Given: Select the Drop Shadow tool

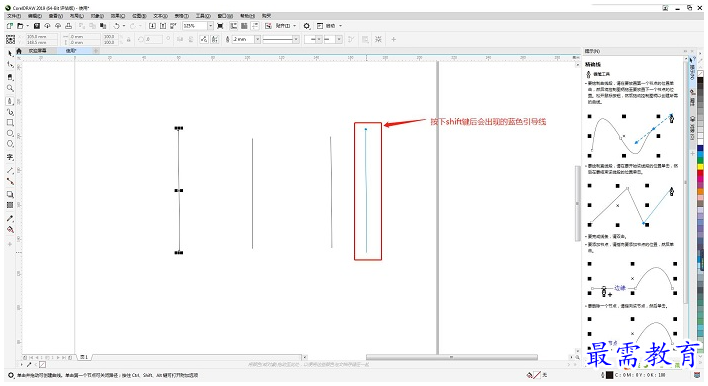Looking at the screenshot, I should tap(10, 195).
